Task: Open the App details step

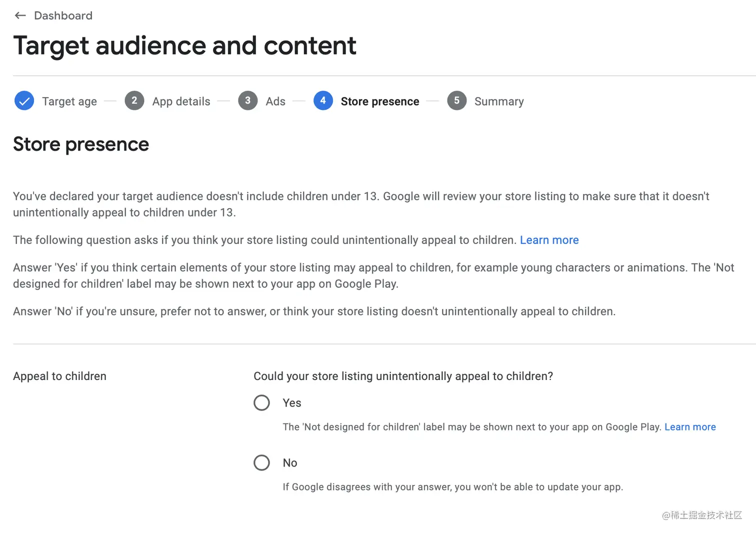Action: click(181, 101)
